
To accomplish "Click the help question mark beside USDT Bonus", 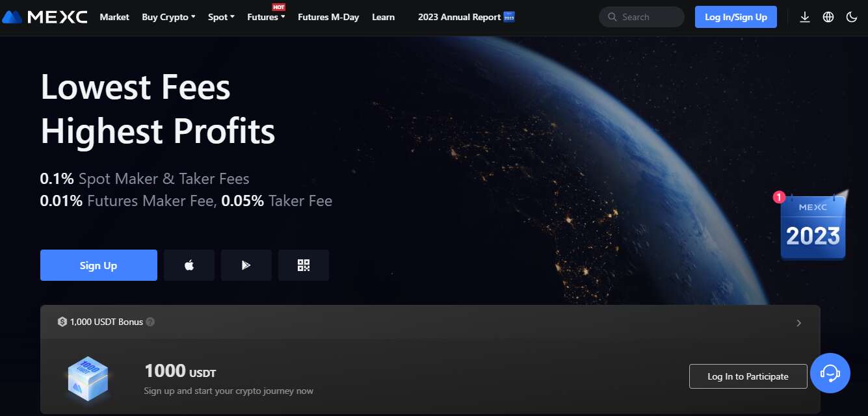I will point(150,322).
